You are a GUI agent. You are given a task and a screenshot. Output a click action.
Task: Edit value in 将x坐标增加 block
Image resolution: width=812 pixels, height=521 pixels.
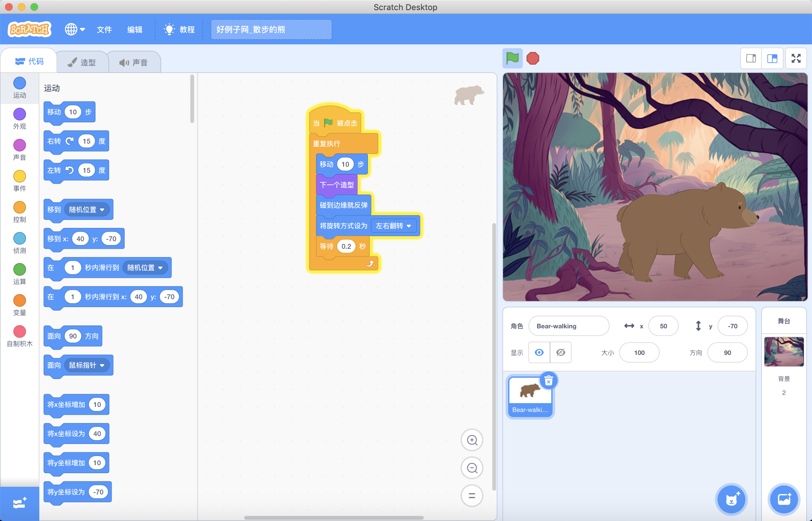(x=97, y=404)
